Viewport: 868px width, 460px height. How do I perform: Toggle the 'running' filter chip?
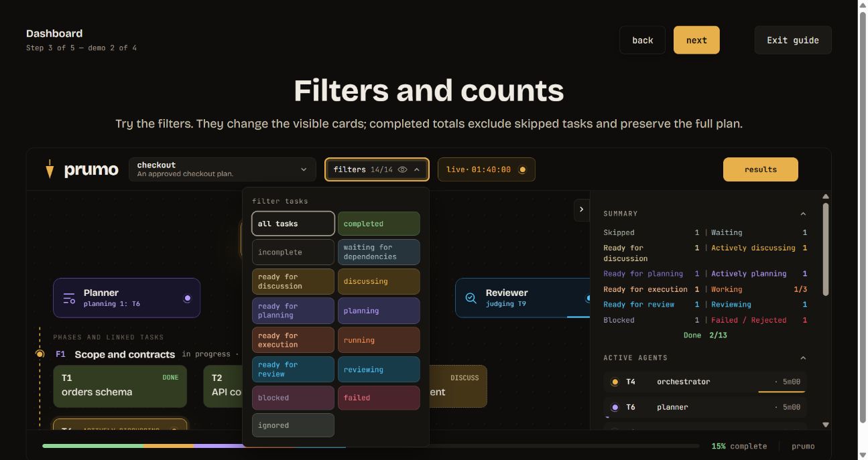(379, 340)
